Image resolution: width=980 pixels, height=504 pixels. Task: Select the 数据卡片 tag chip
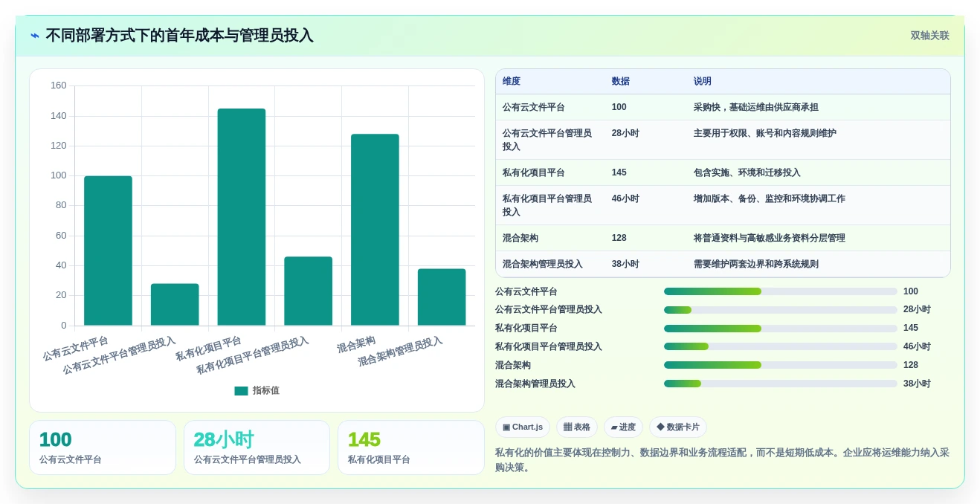[x=678, y=427]
